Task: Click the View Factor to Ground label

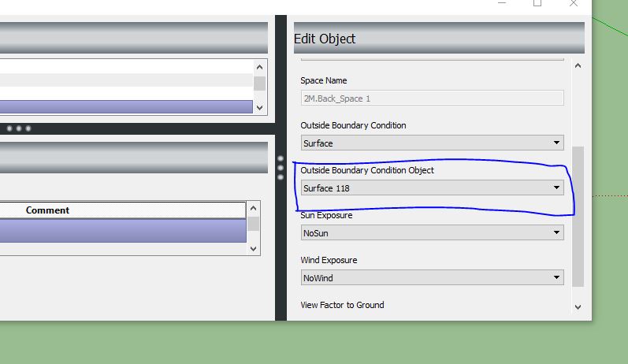Action: 342,305
